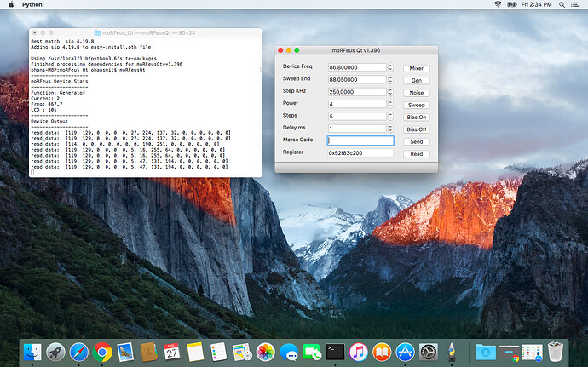Focus the Delay ms value field
Viewport: 588px width, 367px height.
point(357,129)
